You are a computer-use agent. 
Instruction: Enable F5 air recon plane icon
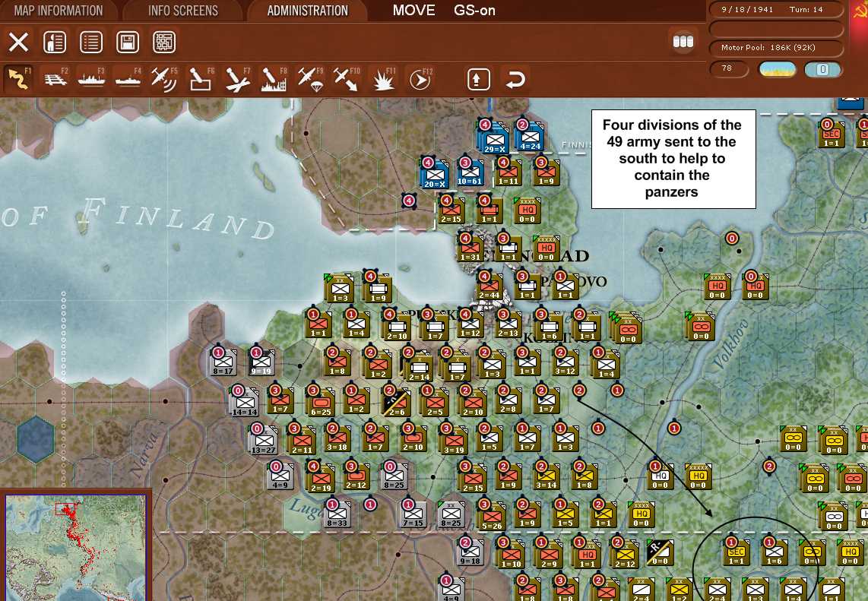click(x=164, y=79)
